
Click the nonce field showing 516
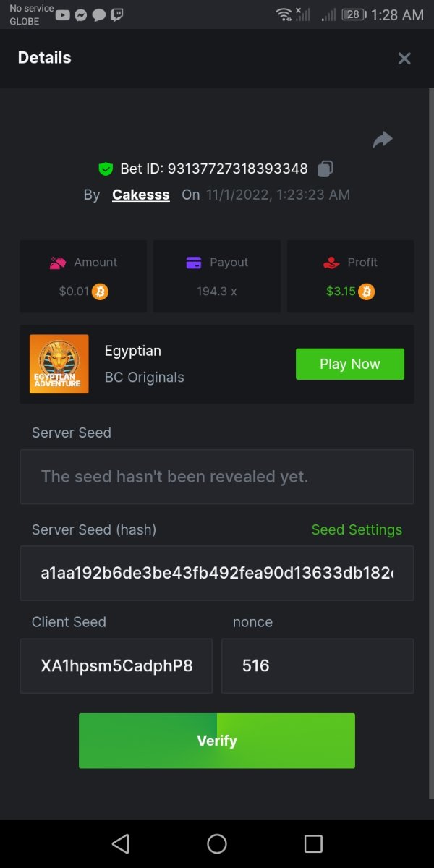pos(318,666)
